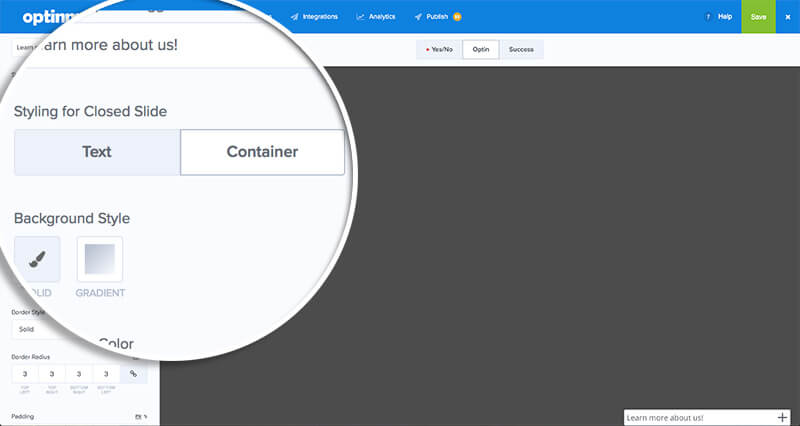Screen dimensions: 800x426
Task: Click the Bottom Right border radius field
Action: pos(79,374)
